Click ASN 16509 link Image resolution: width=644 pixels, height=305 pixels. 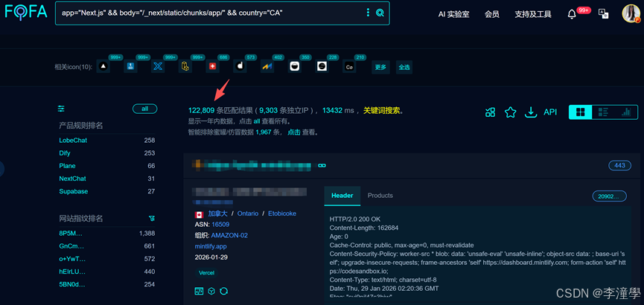point(220,224)
